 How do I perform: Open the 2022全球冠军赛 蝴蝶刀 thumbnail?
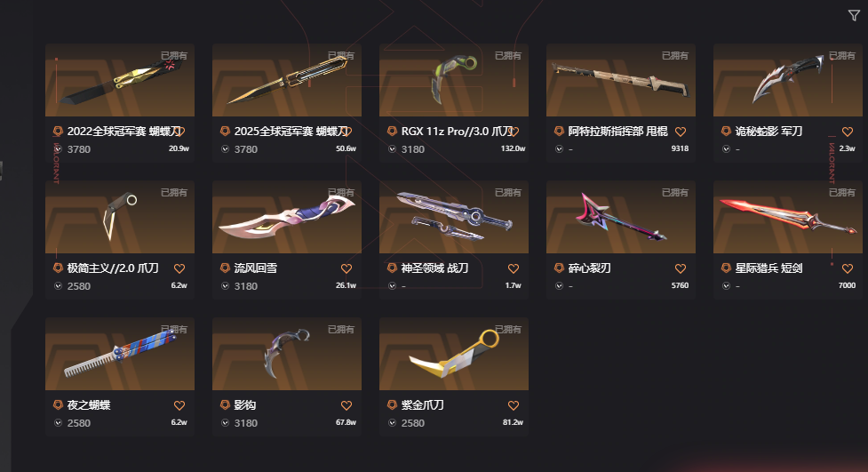(x=120, y=80)
